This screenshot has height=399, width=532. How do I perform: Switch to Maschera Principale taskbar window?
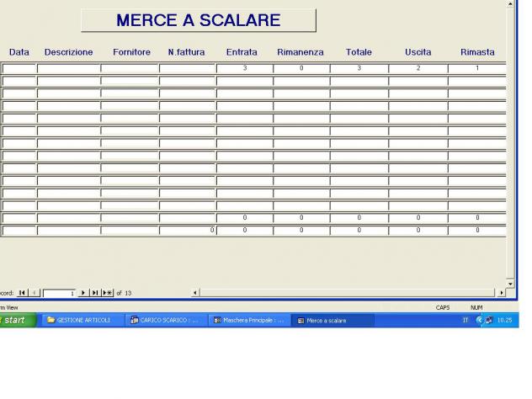249,320
